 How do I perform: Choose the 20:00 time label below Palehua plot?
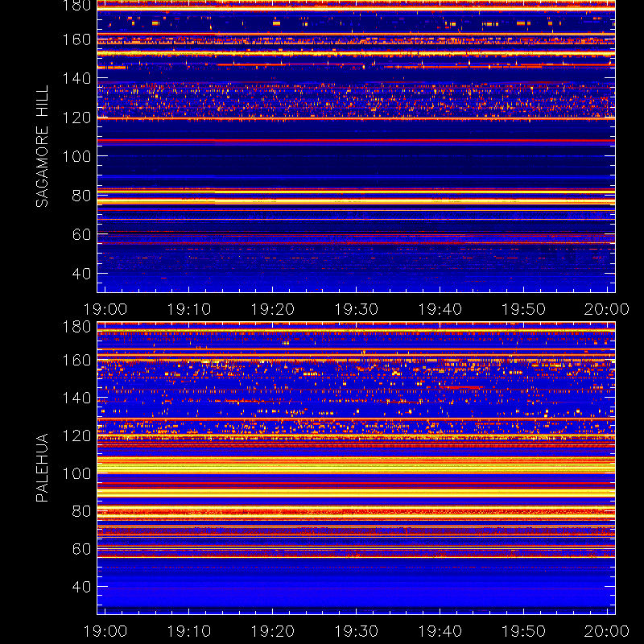[607, 631]
